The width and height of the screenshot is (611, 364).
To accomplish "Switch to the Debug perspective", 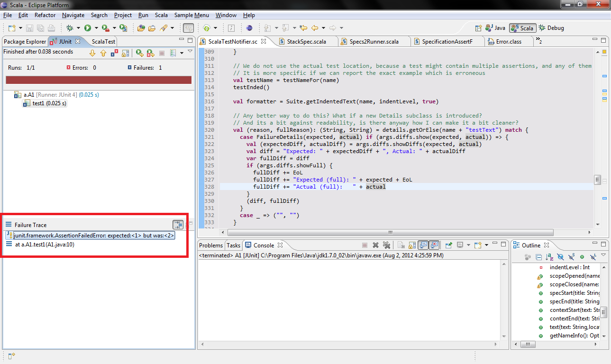I will (x=552, y=28).
